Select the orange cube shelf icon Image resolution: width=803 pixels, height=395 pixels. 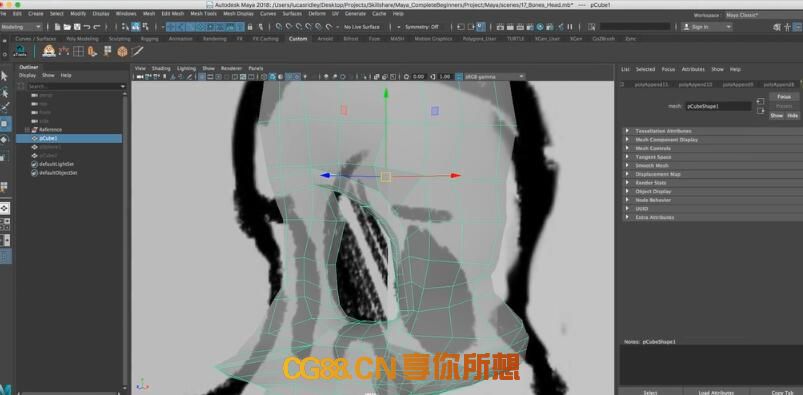[x=122, y=51]
